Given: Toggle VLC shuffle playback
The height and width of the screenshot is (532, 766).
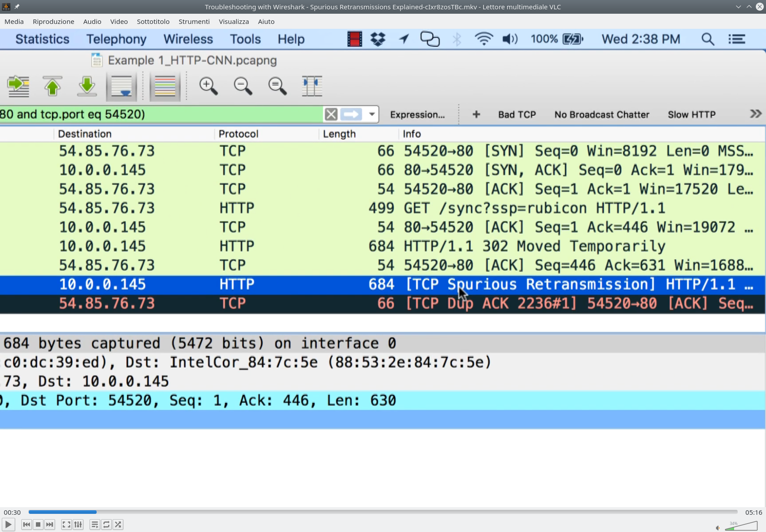Looking at the screenshot, I should click(x=118, y=524).
